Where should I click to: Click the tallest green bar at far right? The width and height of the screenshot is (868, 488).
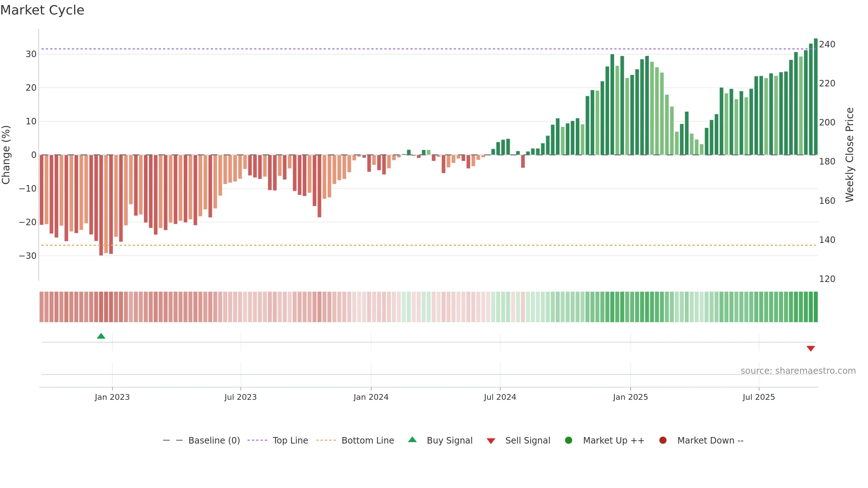pos(816,97)
